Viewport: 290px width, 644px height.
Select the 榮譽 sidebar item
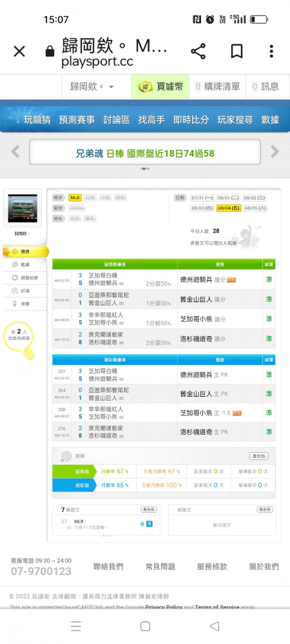point(21,304)
